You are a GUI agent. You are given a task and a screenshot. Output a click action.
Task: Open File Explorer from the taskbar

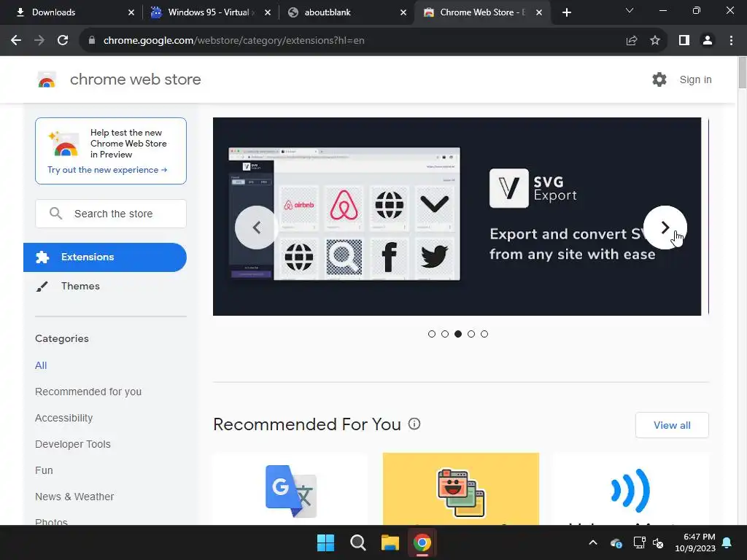coord(390,542)
